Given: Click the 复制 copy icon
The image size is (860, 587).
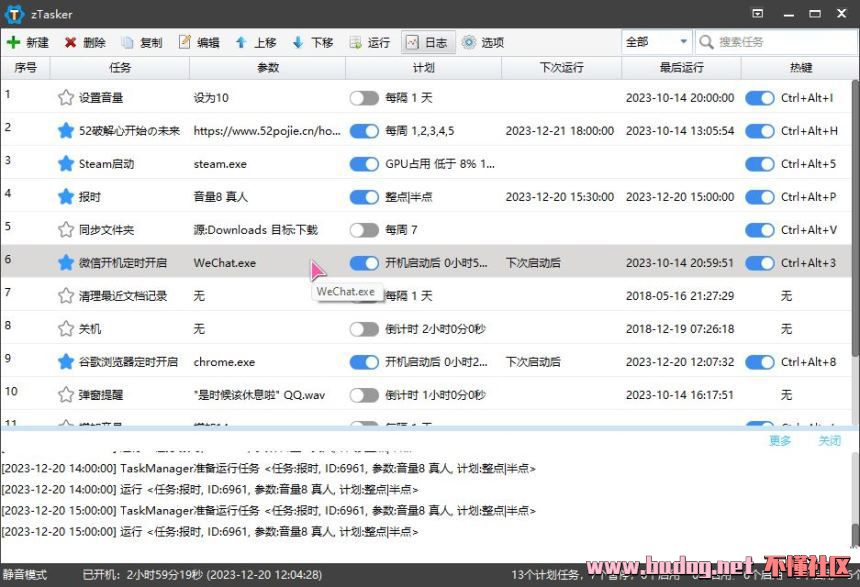Looking at the screenshot, I should click(x=127, y=42).
